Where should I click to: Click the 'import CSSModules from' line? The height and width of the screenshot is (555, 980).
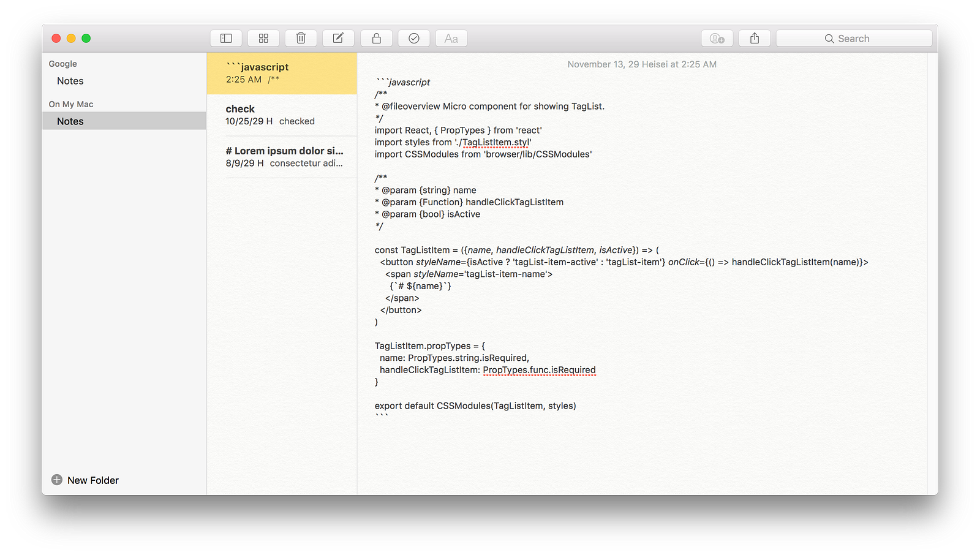point(483,154)
